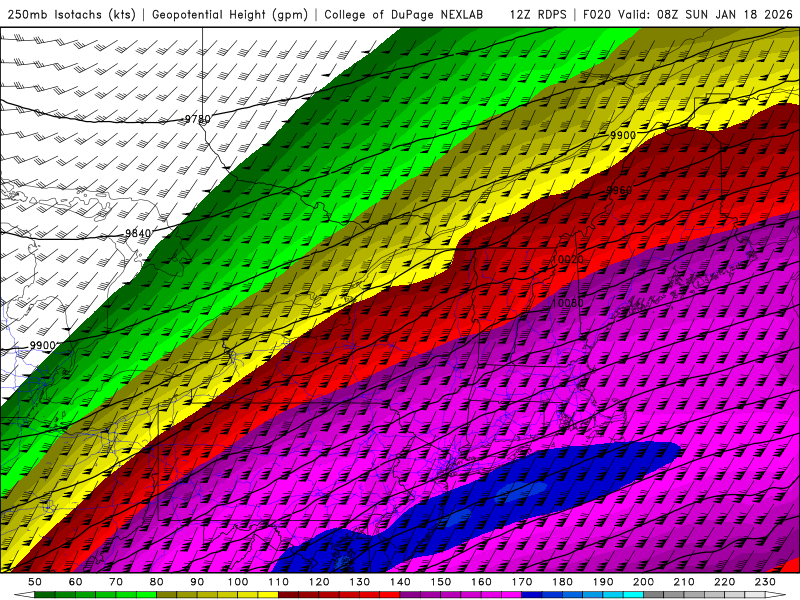
Task: Click the 160 legend value
Action: click(482, 582)
